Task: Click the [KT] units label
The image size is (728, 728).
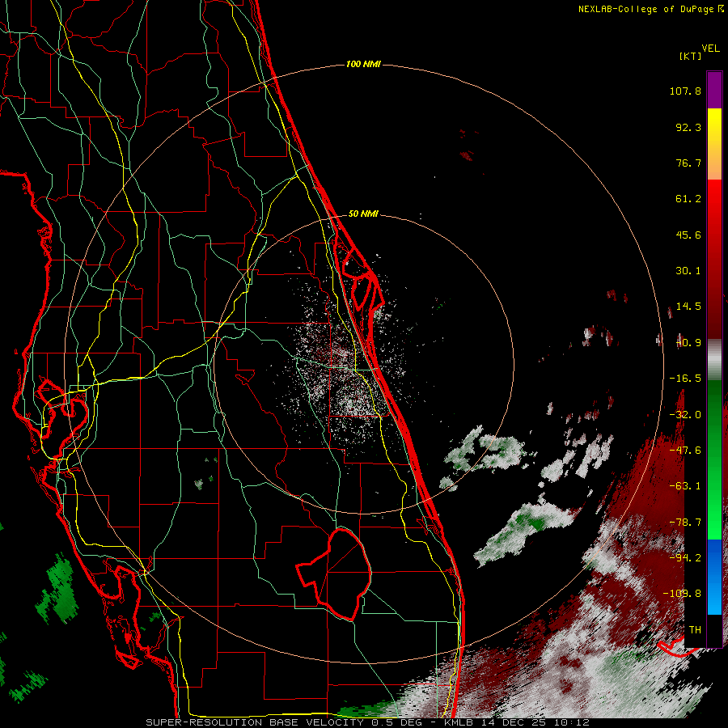Action: (x=690, y=56)
